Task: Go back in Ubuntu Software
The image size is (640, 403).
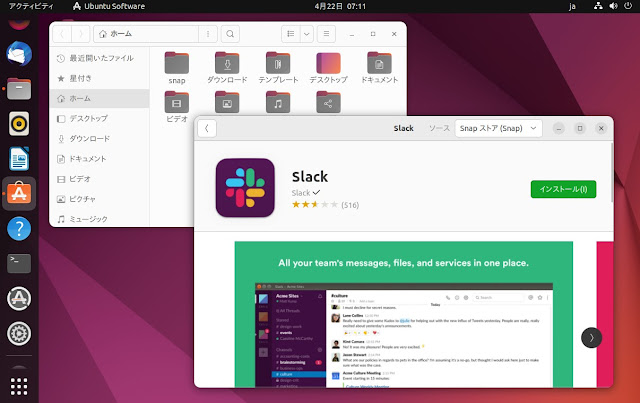Action: [207, 129]
